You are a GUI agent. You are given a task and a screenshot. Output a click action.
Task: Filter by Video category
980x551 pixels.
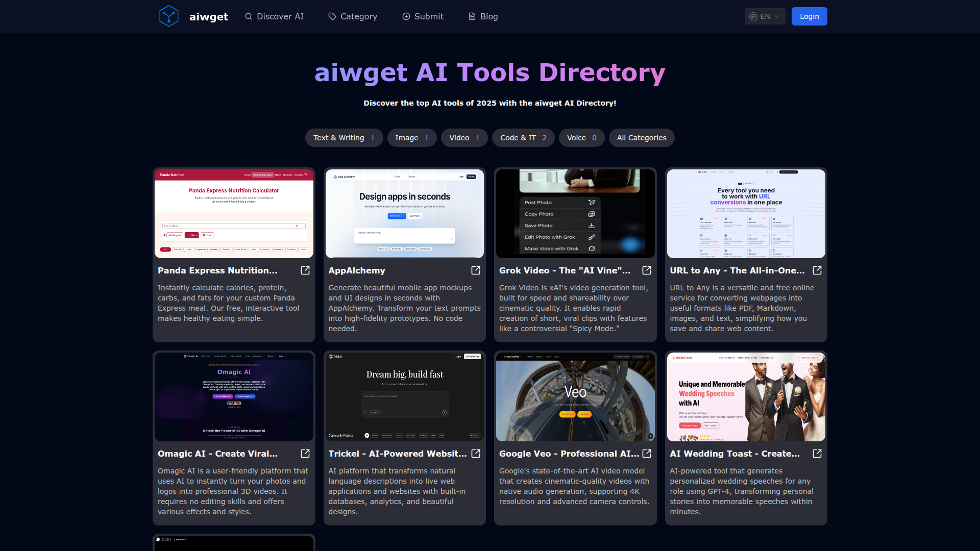click(464, 138)
